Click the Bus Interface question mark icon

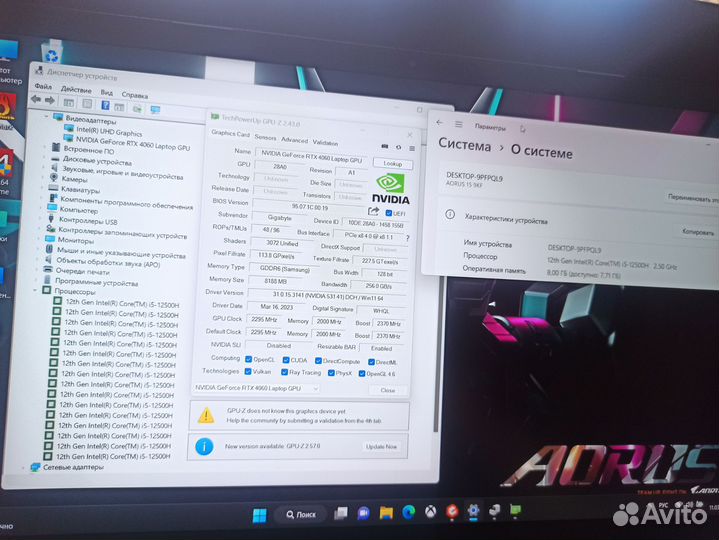407,238
